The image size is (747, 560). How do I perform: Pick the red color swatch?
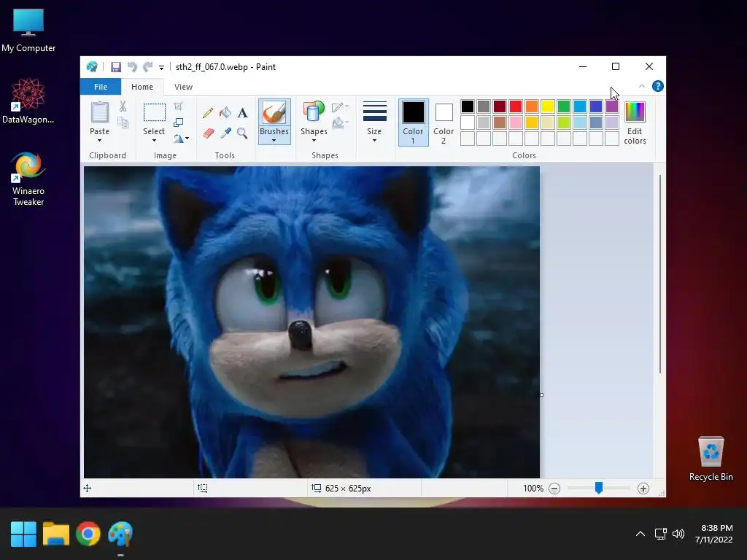[x=516, y=106]
